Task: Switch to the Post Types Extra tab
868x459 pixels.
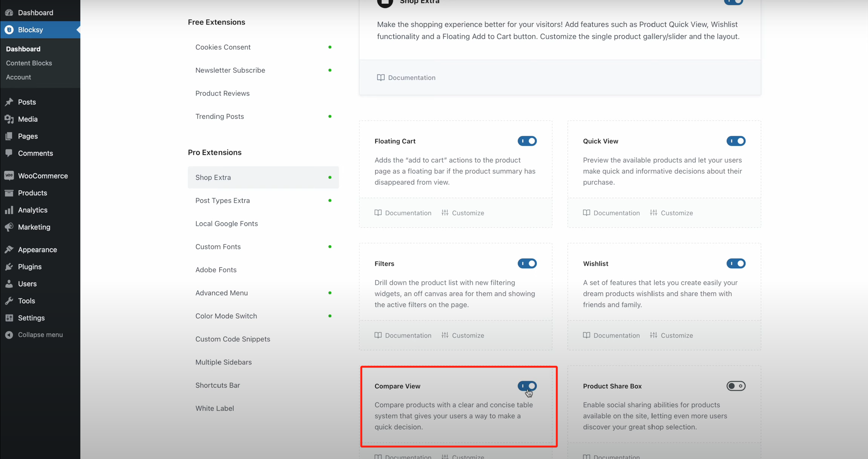Action: (222, 200)
